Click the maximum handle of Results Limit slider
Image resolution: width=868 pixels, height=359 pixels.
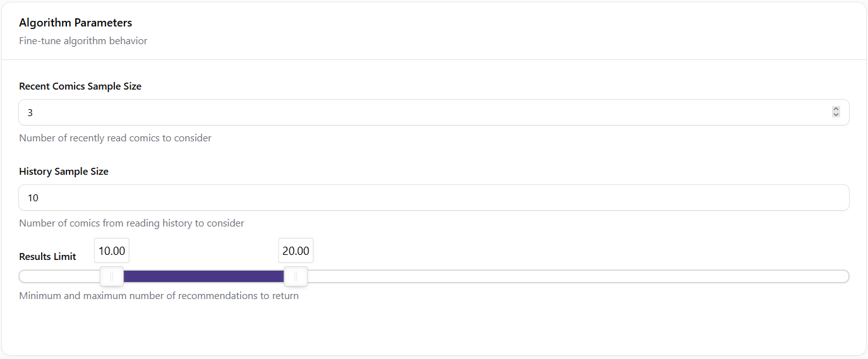[296, 276]
